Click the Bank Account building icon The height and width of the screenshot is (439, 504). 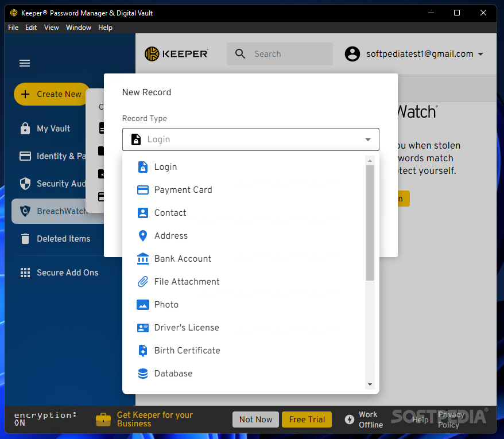[x=143, y=259]
